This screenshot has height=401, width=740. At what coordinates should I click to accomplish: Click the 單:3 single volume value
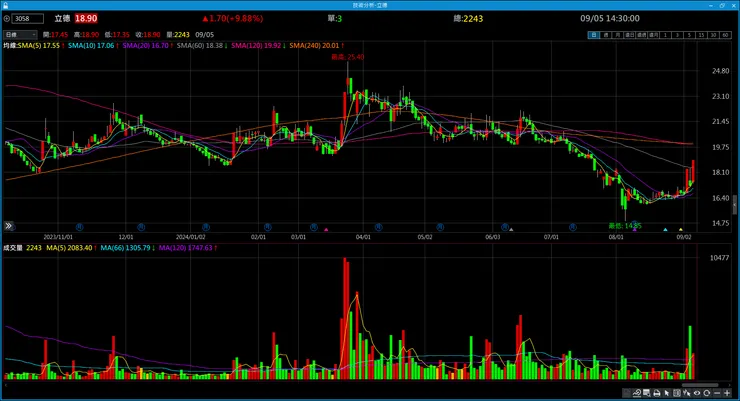click(335, 18)
